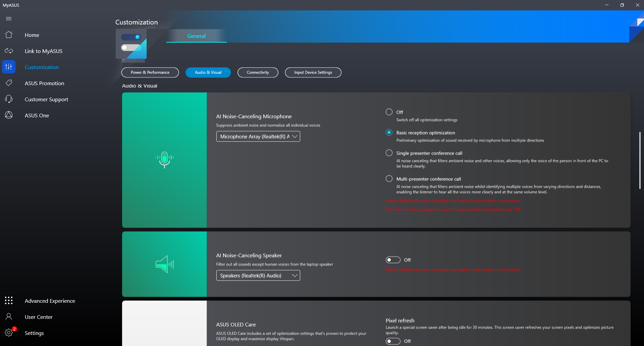Click the vertical scrollbar thumb
Screen dimensions: 644x346
point(640,160)
